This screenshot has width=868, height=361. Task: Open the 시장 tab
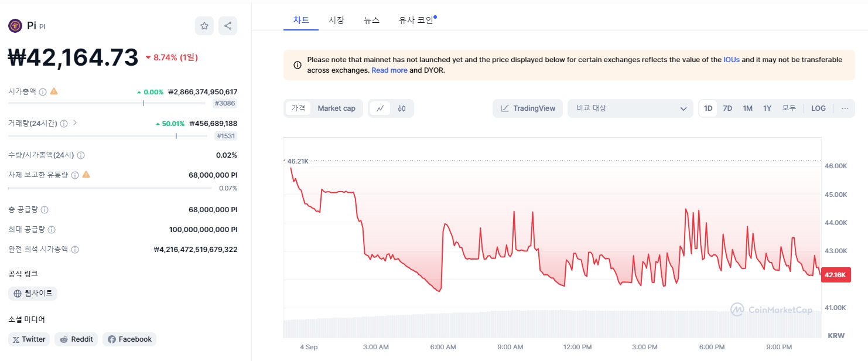[x=336, y=20]
